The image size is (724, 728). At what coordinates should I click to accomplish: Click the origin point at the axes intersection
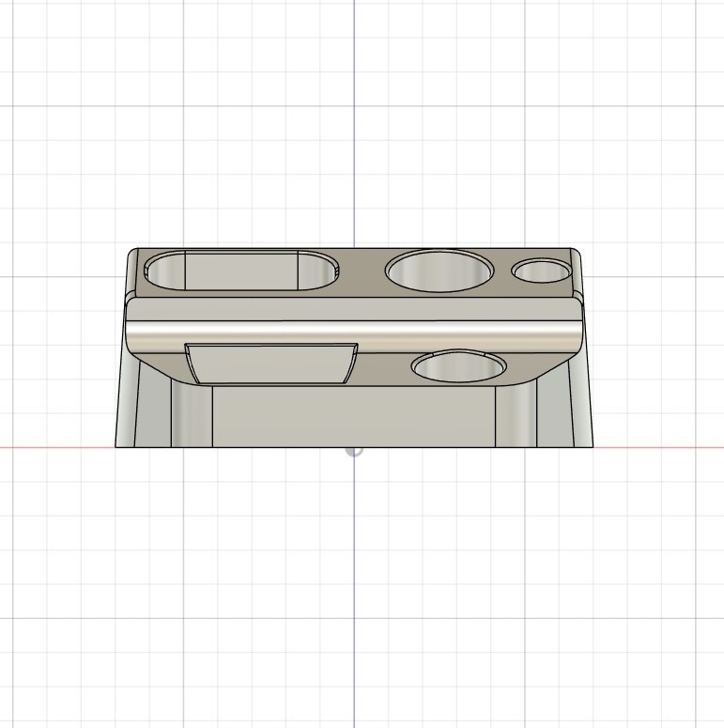(x=354, y=448)
